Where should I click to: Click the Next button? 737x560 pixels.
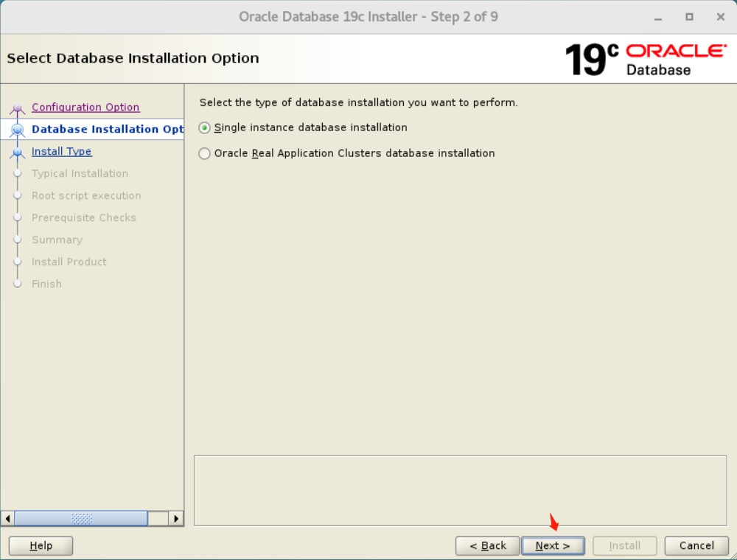[x=553, y=546]
